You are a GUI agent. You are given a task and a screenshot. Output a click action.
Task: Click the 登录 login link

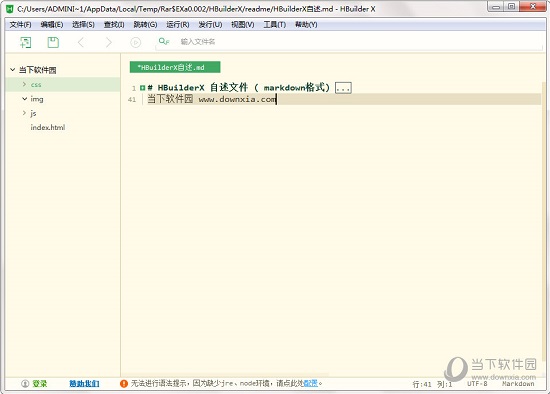coord(40,383)
